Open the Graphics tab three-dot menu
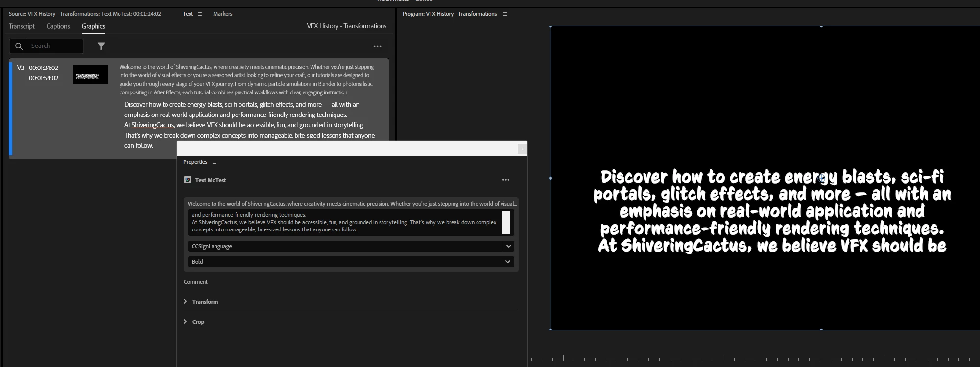 click(377, 46)
